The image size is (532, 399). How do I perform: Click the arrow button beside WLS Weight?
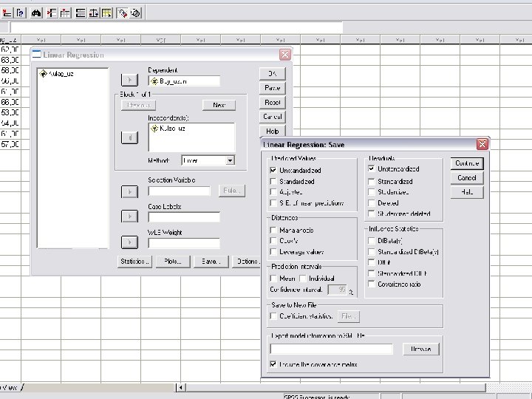coord(129,242)
